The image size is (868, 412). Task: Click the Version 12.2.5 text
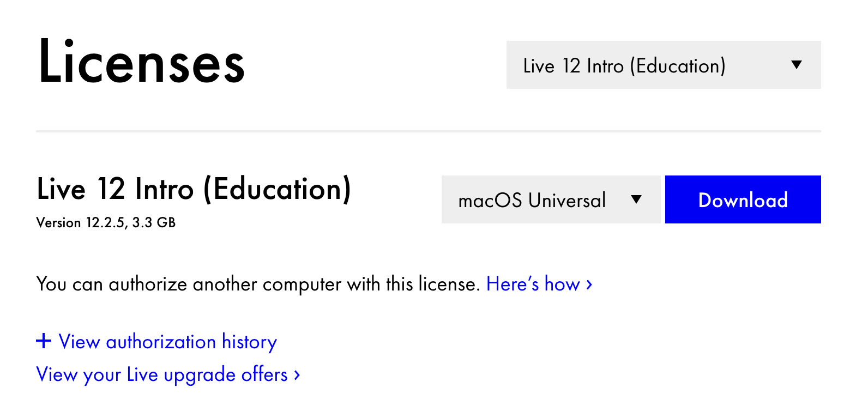tap(81, 222)
